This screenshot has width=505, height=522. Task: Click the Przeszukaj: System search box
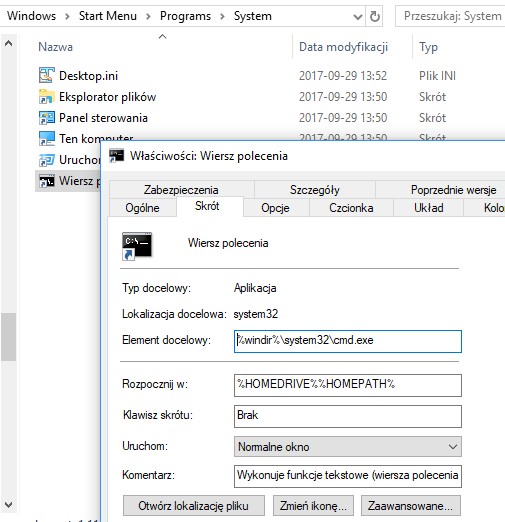tap(450, 16)
